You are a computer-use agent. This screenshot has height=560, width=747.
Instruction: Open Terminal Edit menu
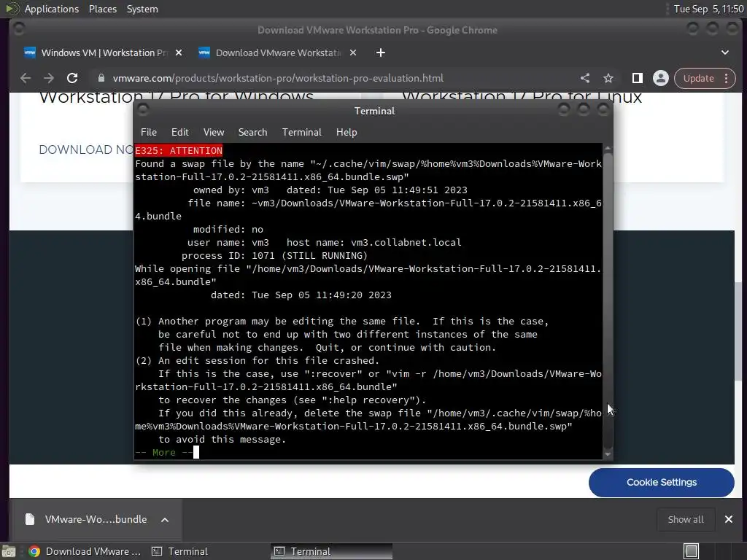(x=180, y=132)
